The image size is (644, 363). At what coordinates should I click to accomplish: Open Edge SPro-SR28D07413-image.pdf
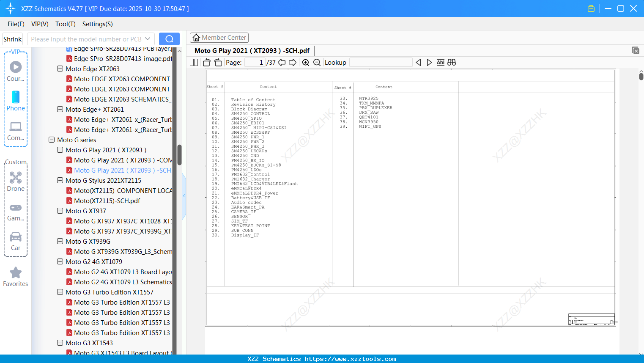[x=119, y=58]
